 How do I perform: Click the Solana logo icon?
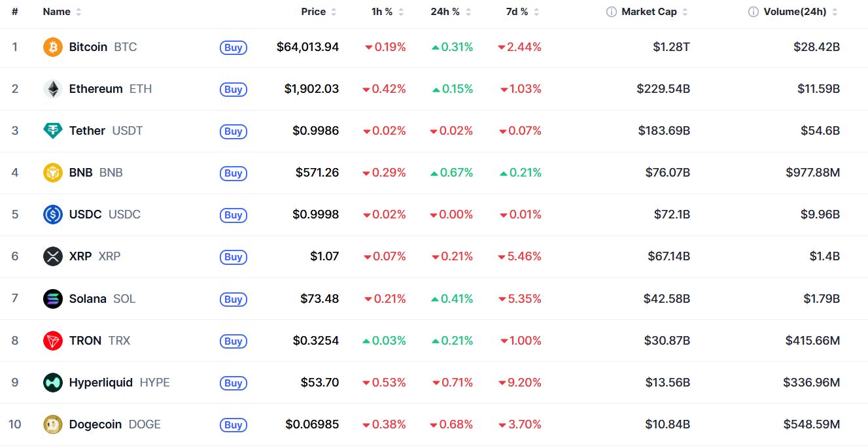pyautogui.click(x=53, y=299)
